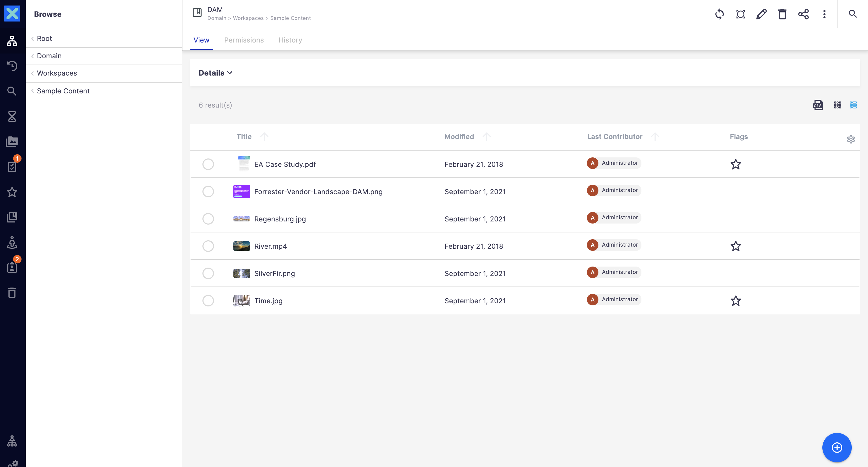Click Administrator tag on Regensburg.jpg row
The height and width of the screenshot is (467, 868).
coord(614,217)
